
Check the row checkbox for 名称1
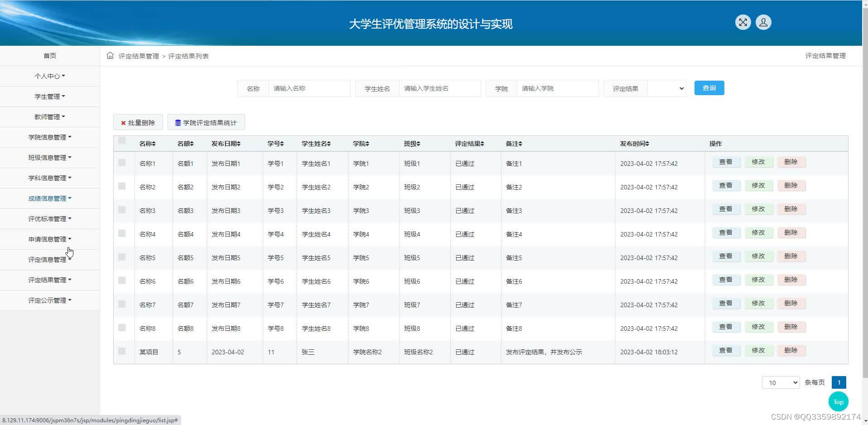coord(122,163)
